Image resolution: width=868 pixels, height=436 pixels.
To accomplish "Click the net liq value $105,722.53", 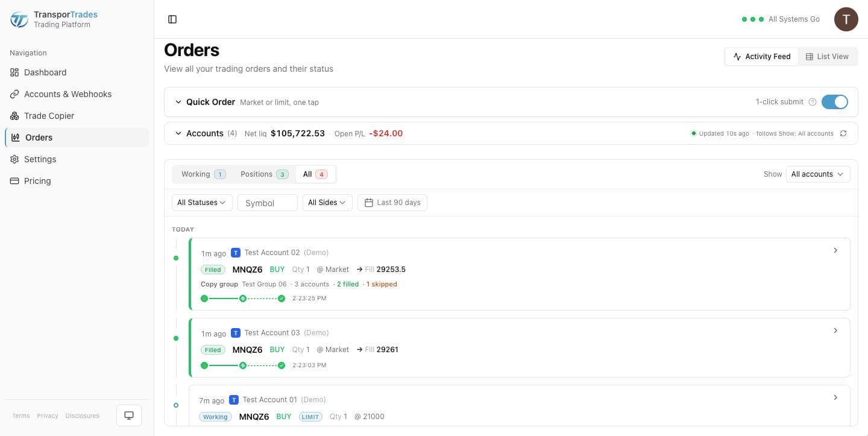I will 298,133.
